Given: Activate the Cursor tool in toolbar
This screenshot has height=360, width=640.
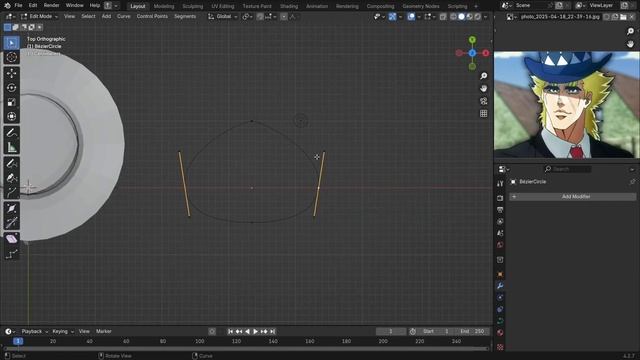Looking at the screenshot, I should click(x=11, y=57).
